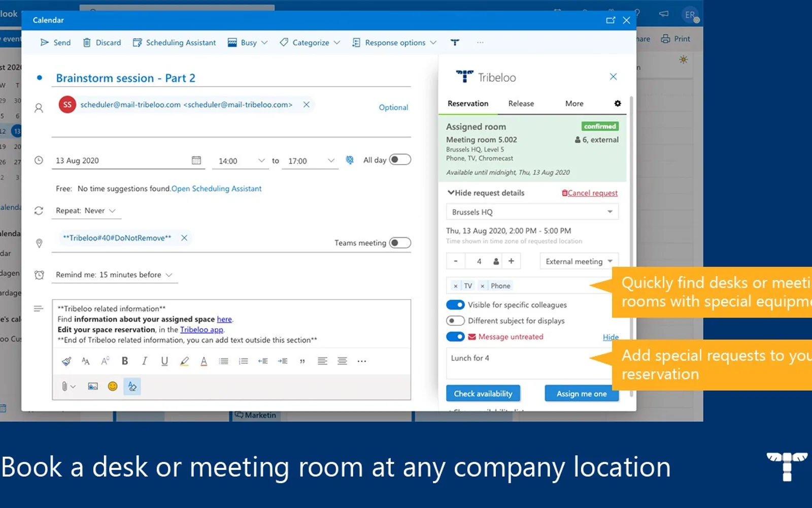Remove the TV equipment tag
This screenshot has height=508, width=812.
(455, 286)
